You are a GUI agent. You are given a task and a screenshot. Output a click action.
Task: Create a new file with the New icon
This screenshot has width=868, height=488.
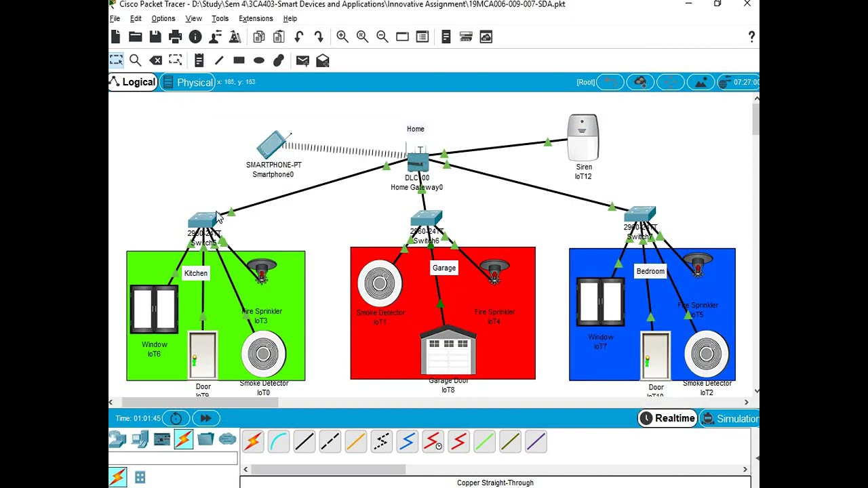tap(116, 37)
